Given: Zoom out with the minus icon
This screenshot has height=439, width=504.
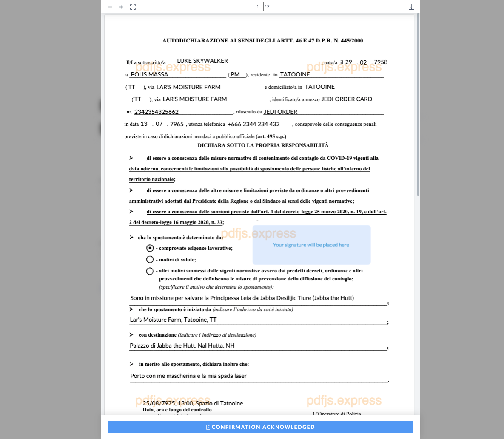Looking at the screenshot, I should 110,7.
